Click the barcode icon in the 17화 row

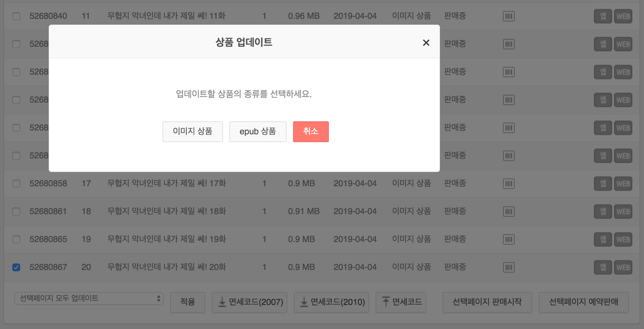[509, 183]
